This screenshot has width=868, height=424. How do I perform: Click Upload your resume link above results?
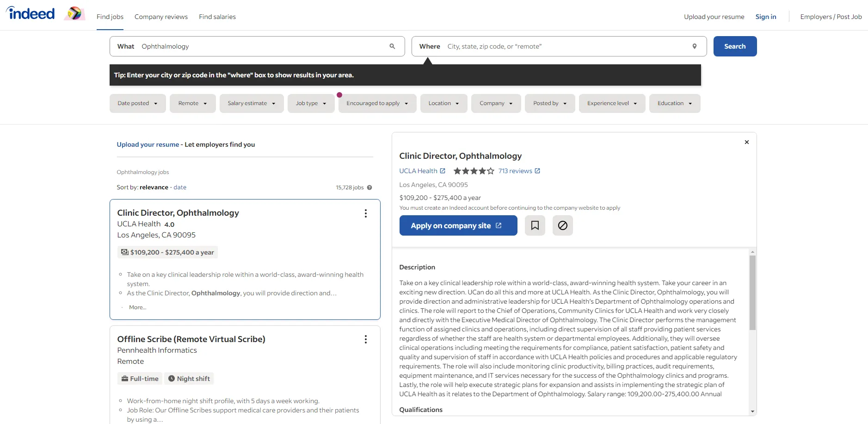pos(148,144)
